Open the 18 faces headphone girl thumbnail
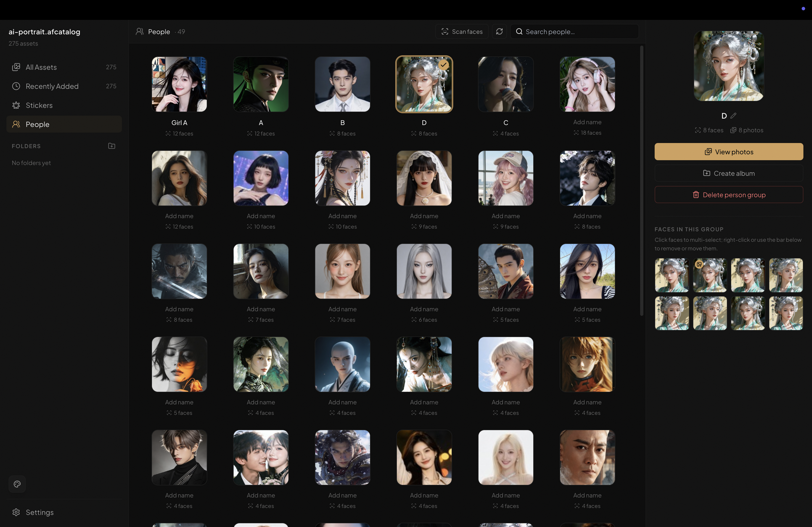This screenshot has width=812, height=527. [587, 84]
